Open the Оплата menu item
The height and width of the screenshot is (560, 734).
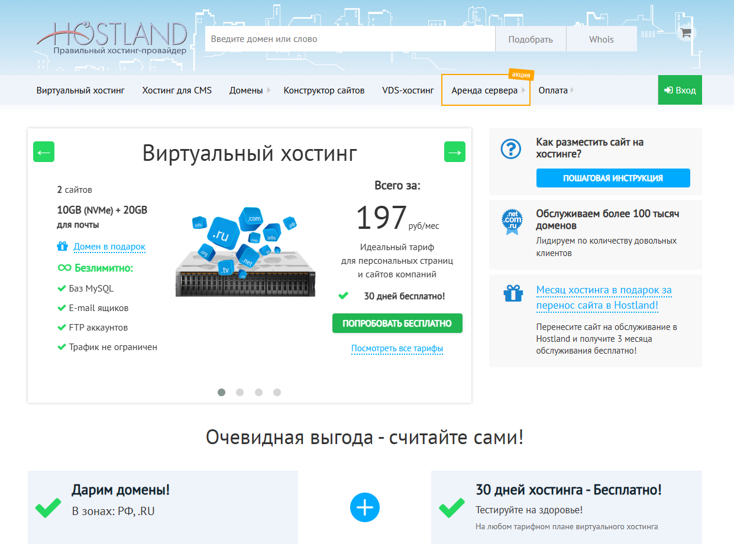(553, 90)
